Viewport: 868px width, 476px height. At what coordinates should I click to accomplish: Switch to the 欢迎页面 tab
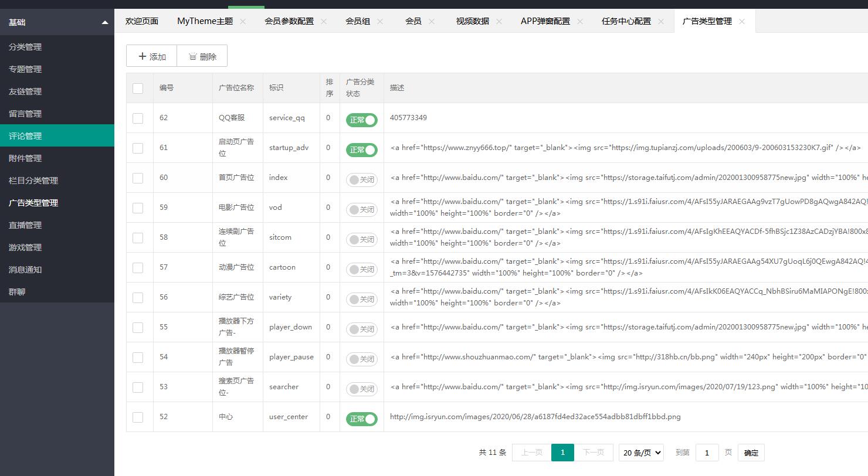142,21
